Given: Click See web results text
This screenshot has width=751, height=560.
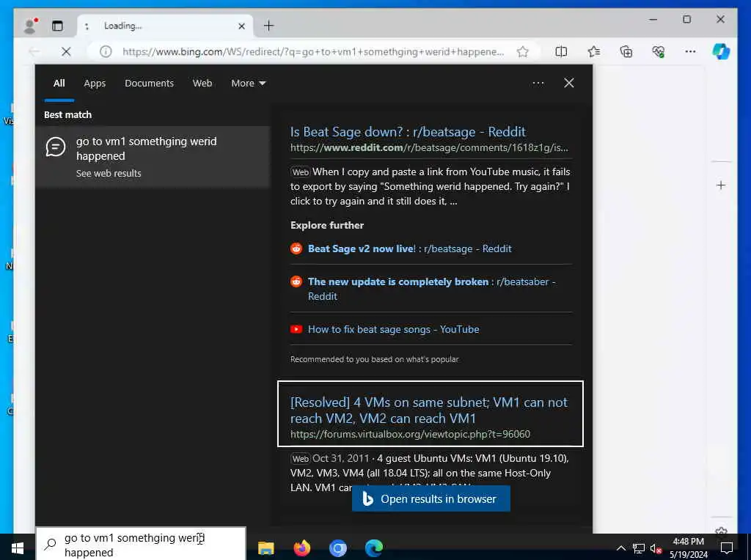Looking at the screenshot, I should pyautogui.click(x=109, y=173).
